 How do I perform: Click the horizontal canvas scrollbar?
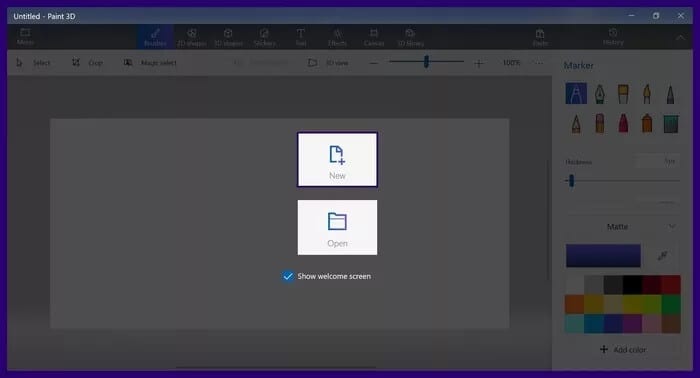pyautogui.click(x=276, y=368)
